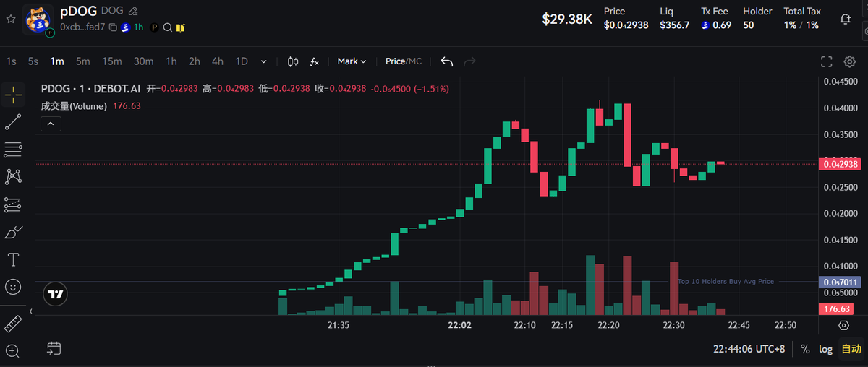This screenshot has height=367, width=868.
Task: Click the Tx Fee 0.69 value
Action: click(x=716, y=25)
